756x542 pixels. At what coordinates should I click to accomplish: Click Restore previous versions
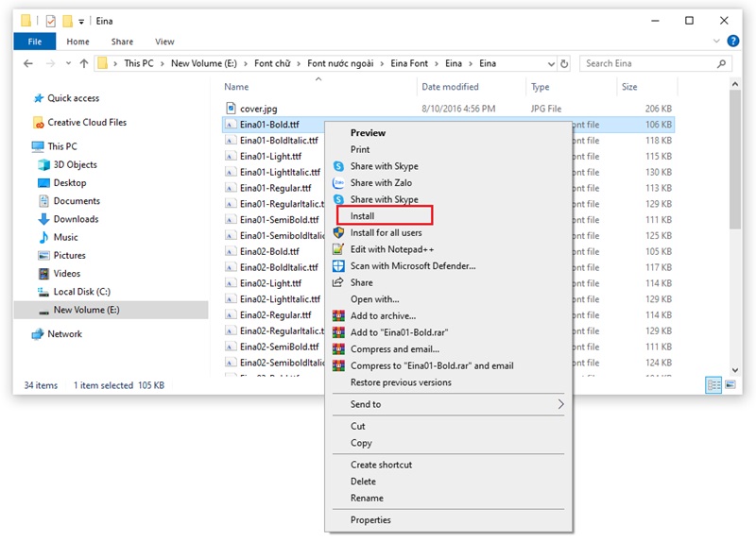(x=401, y=382)
